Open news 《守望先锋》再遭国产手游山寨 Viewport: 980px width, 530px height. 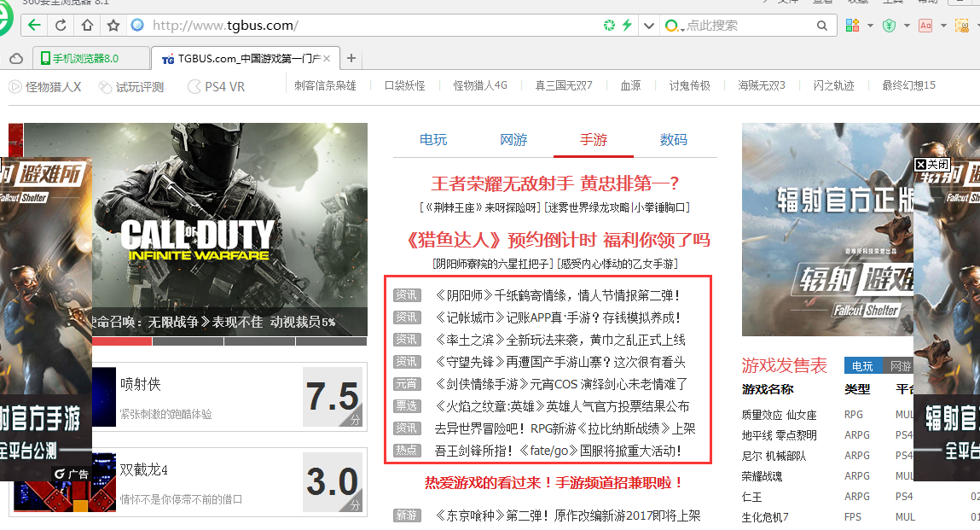pyautogui.click(x=560, y=363)
